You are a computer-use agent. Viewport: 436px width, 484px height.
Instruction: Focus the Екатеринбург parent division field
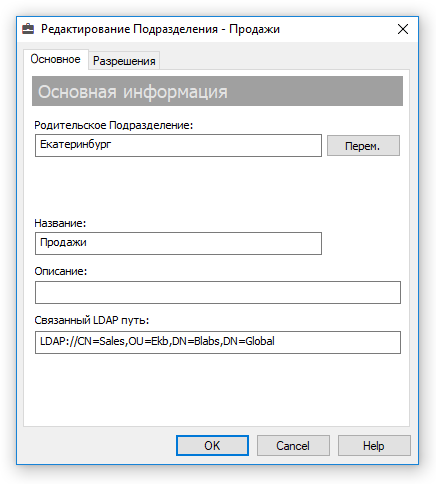click(x=178, y=145)
